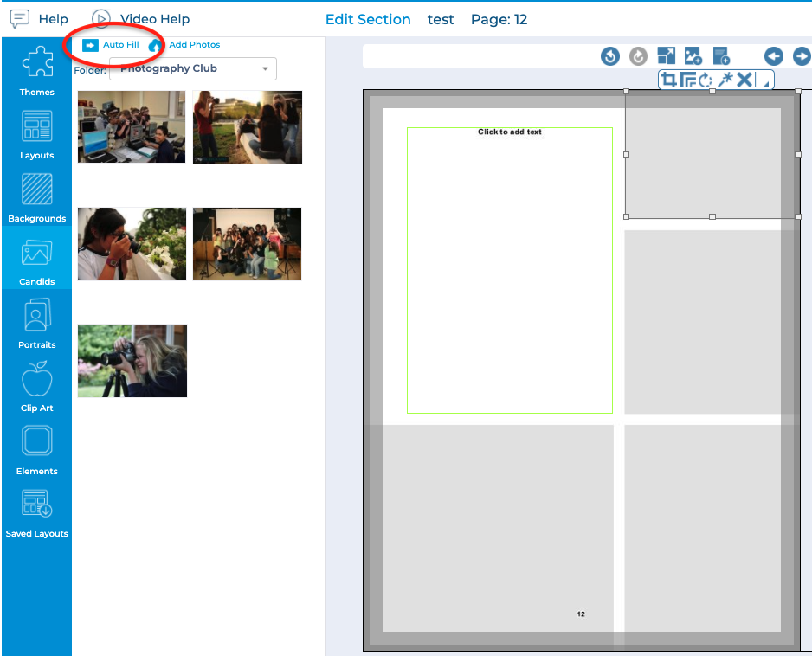Screen dimensions: 812x656
Task: Click the Auto Fill button
Action: click(111, 45)
